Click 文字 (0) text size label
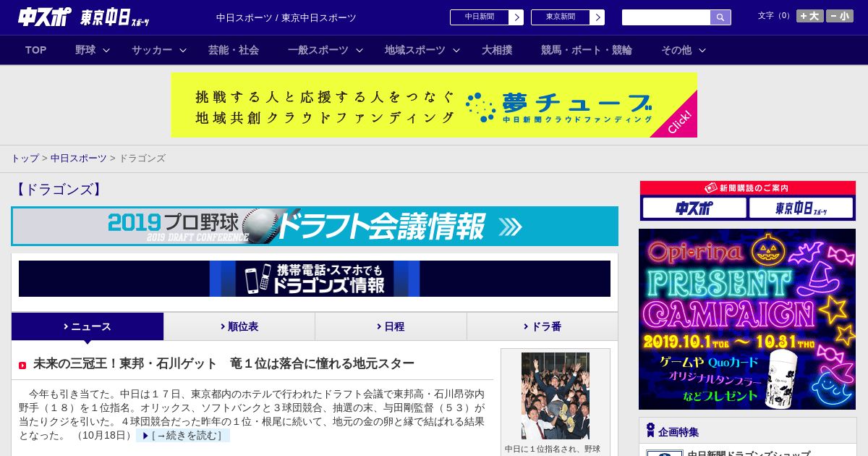Image resolution: width=868 pixels, height=456 pixels. tap(775, 16)
